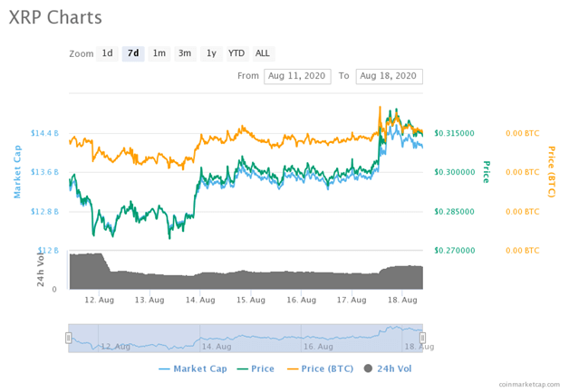Click the $12.8 B axis label

click(x=44, y=212)
